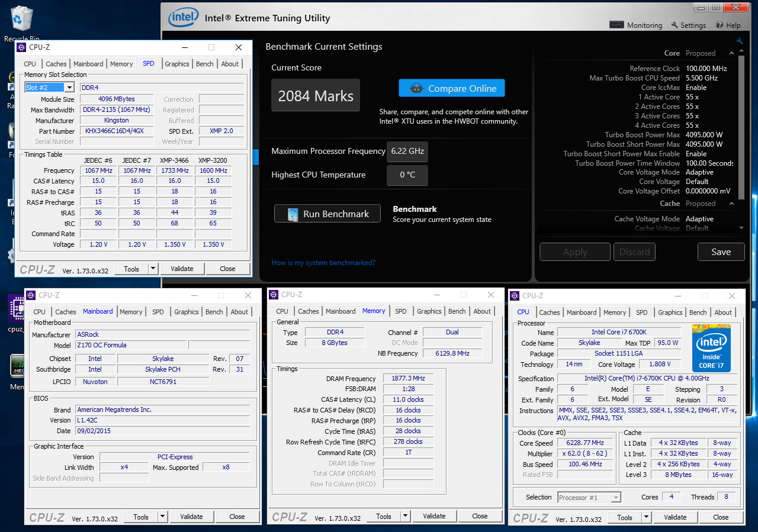Collapse the Core section in the XTU Proposed panel
The image size is (758, 532).
coord(731,53)
